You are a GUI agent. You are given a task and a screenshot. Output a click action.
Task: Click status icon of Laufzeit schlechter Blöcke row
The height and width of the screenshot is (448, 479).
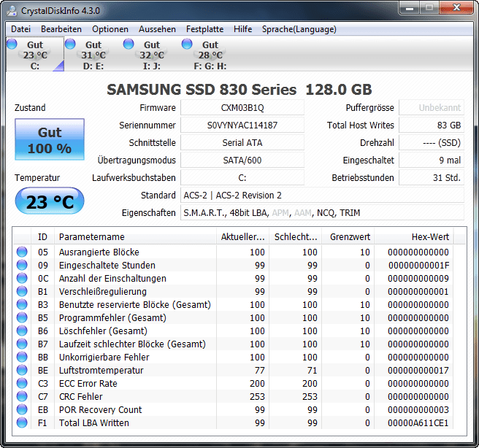(22, 344)
